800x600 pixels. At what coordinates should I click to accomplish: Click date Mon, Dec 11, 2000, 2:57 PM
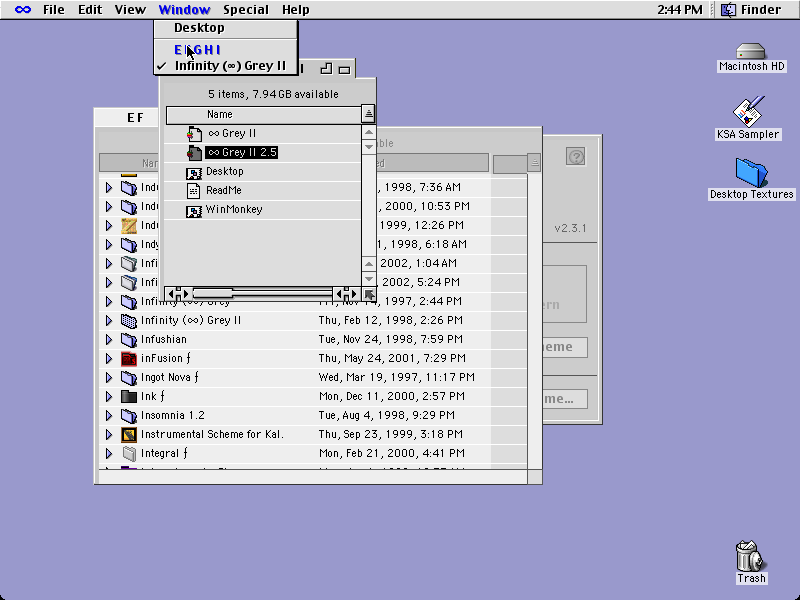(x=392, y=396)
